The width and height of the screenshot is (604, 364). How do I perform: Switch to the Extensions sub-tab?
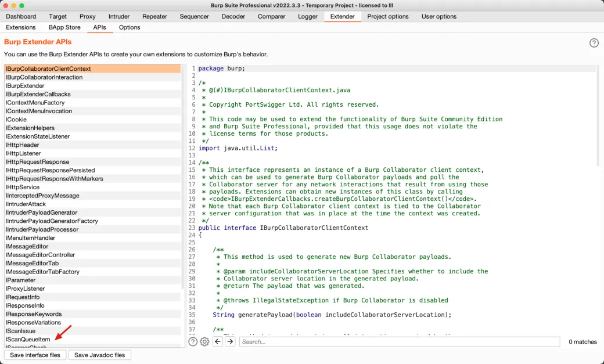pyautogui.click(x=21, y=27)
